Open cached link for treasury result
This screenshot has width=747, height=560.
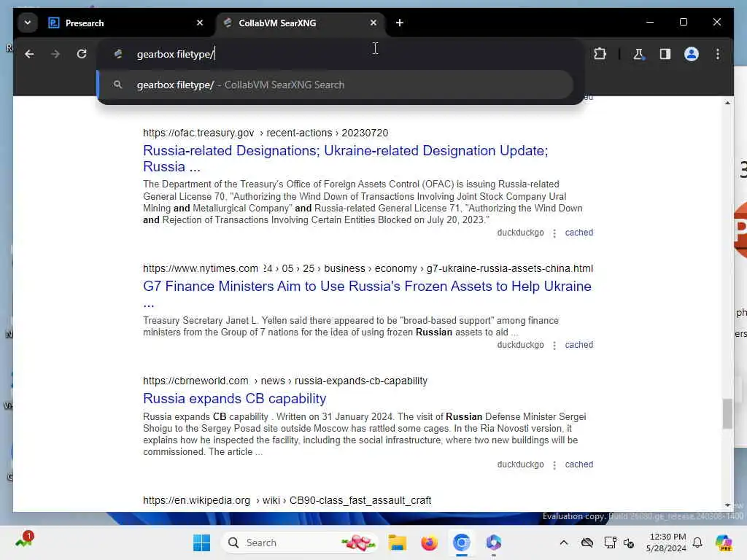pos(578,233)
